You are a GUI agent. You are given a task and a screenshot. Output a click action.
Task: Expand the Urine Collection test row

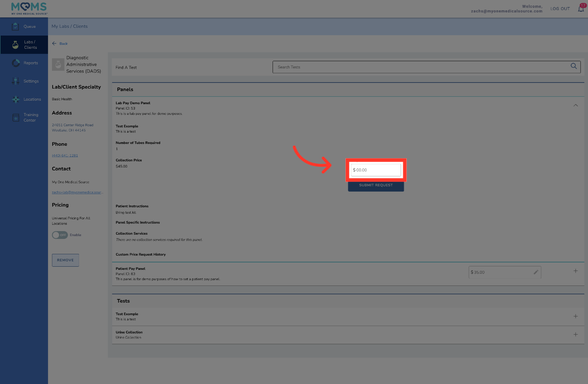[x=575, y=335]
